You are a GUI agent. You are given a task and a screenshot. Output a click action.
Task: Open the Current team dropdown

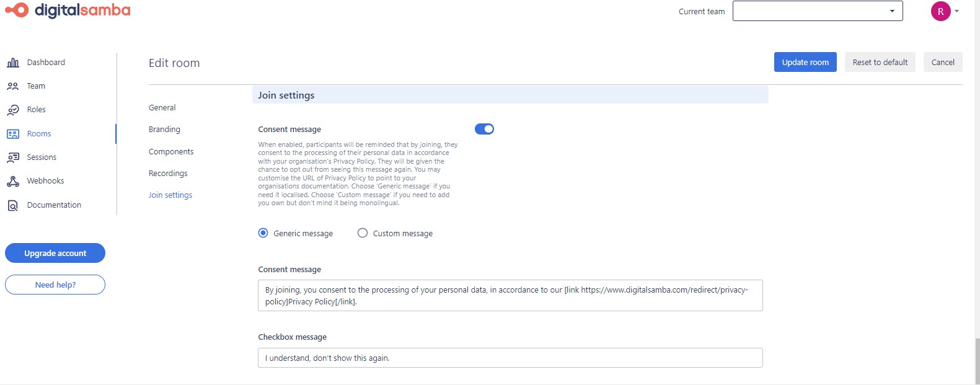(x=817, y=11)
